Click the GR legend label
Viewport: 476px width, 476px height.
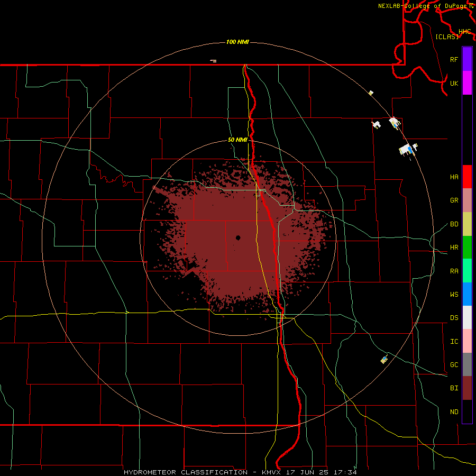[454, 200]
